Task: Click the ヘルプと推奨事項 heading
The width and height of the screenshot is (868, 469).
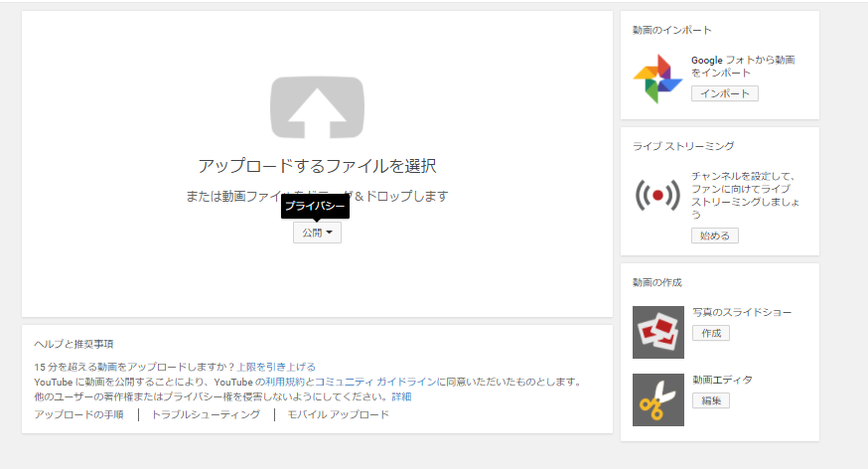Action: [73, 344]
